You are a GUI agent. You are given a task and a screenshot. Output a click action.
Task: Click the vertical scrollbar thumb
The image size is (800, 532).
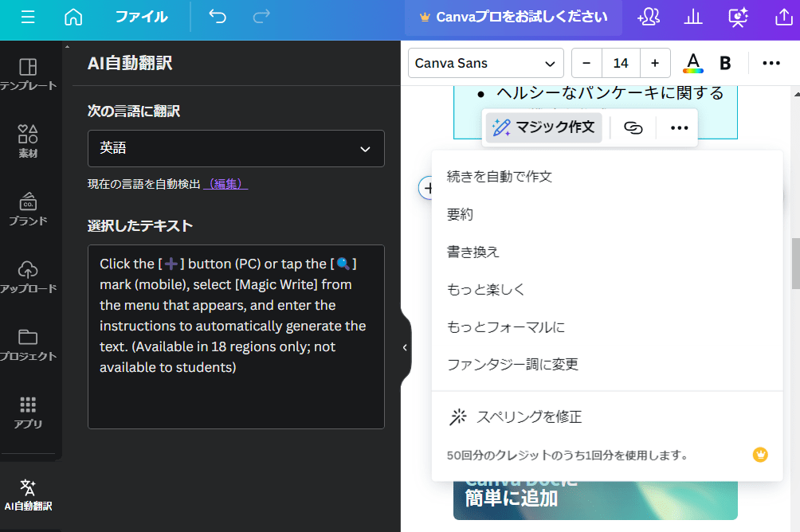click(x=795, y=263)
